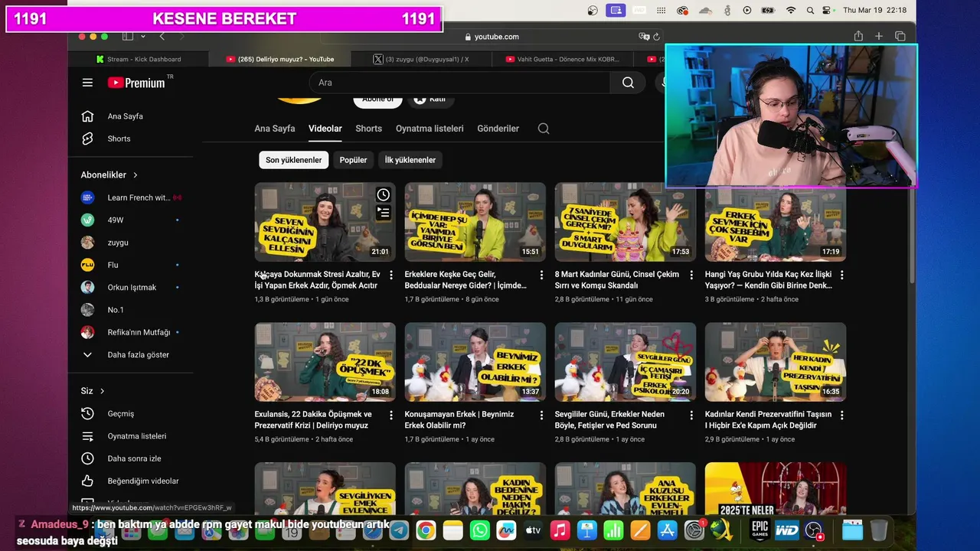The width and height of the screenshot is (980, 551).
Task: Open Epic Games launcher from Dock
Action: coord(759,530)
